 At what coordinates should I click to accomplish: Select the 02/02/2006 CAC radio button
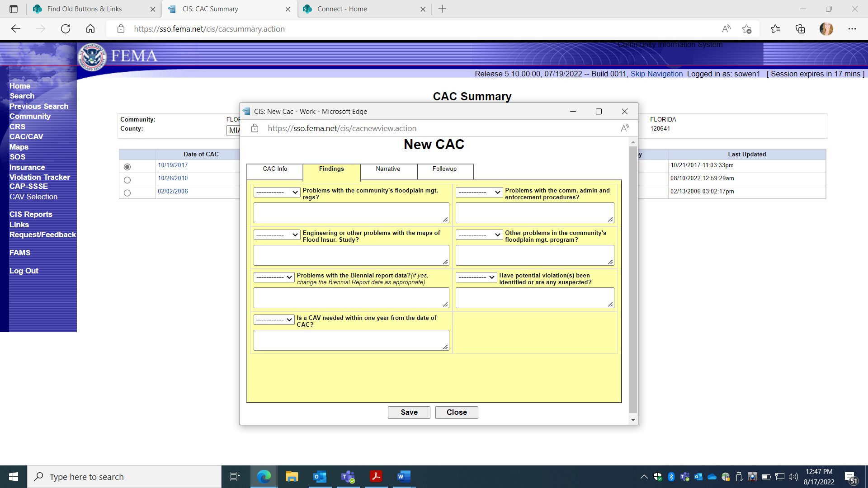[x=127, y=193]
